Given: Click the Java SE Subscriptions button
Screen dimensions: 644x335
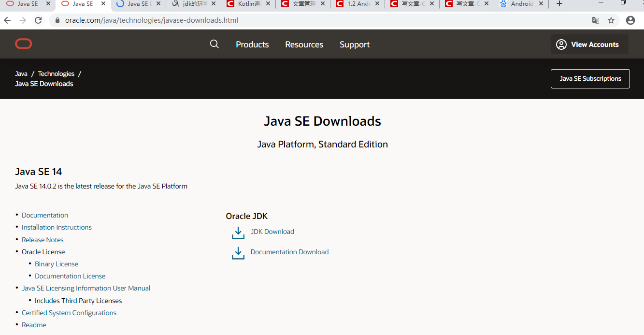Looking at the screenshot, I should click(x=590, y=79).
